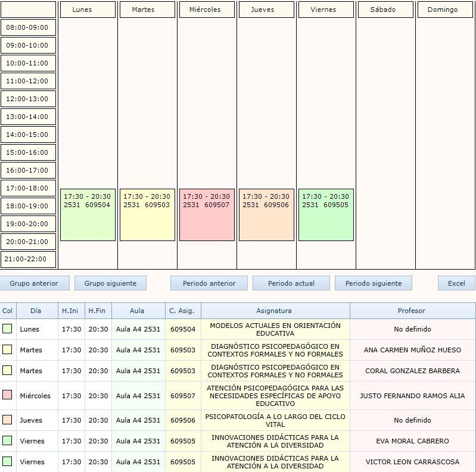Click the Grupo anterior button
The image size is (476, 472).
34,283
